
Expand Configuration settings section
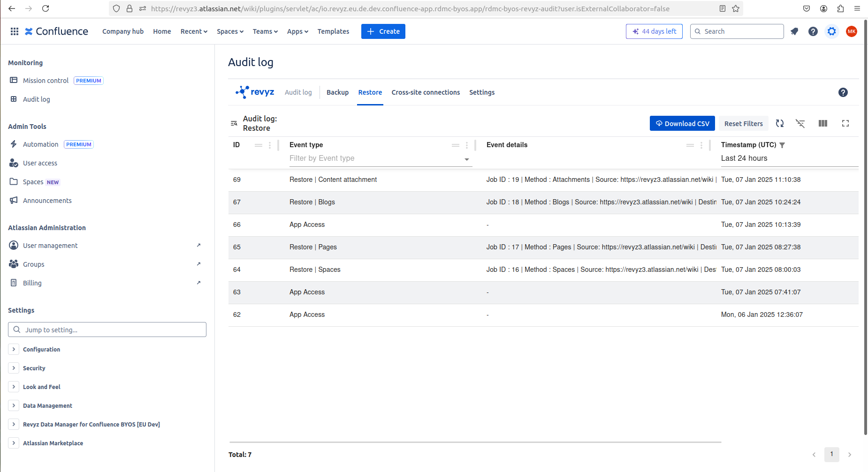coord(14,349)
